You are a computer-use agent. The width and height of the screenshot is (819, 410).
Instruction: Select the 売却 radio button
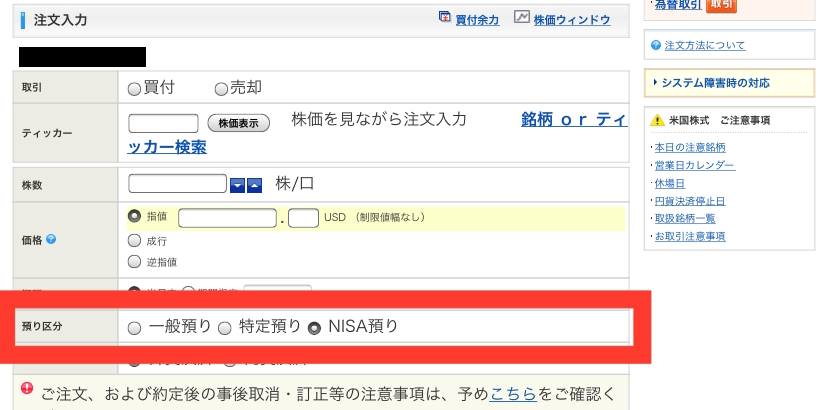click(221, 89)
